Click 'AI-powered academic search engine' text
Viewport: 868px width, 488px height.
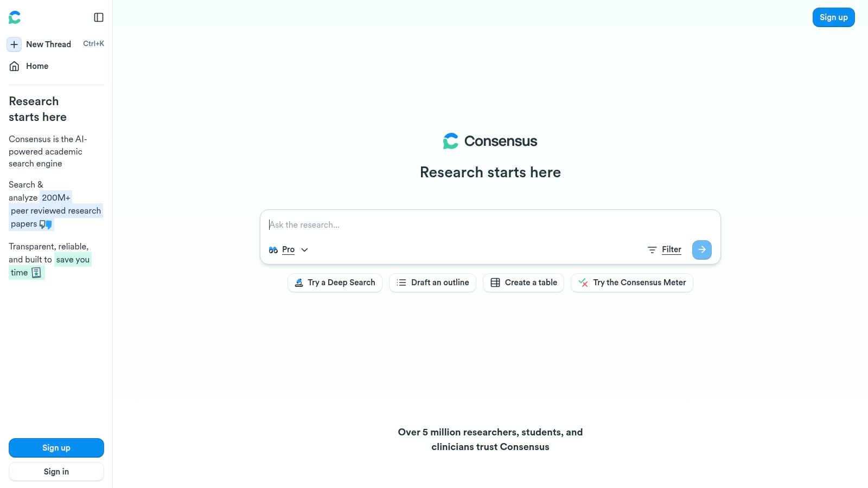point(48,151)
